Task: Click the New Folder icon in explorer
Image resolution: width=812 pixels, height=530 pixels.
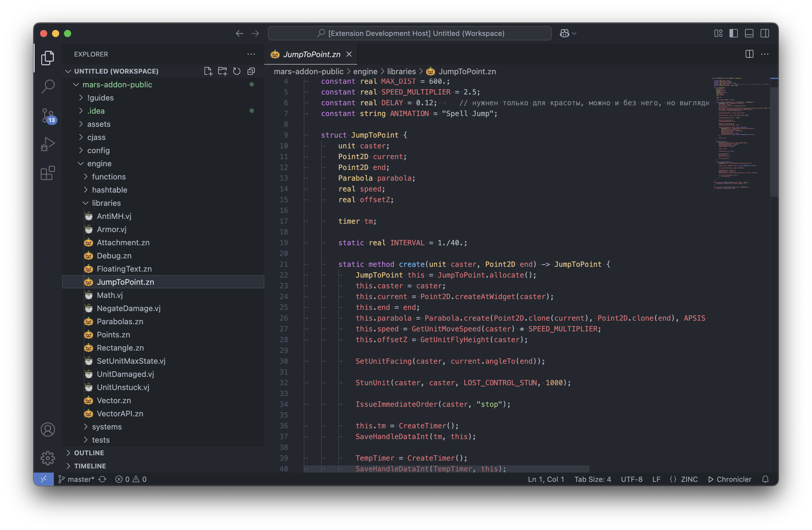Action: (222, 71)
